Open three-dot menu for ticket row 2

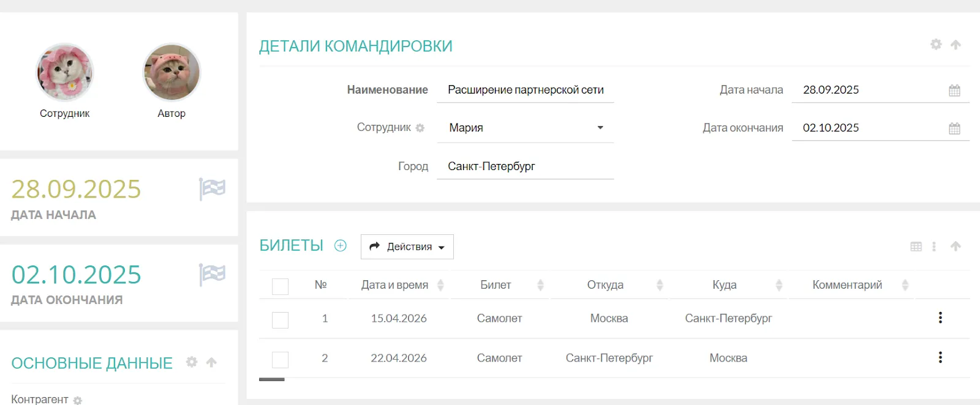940,357
